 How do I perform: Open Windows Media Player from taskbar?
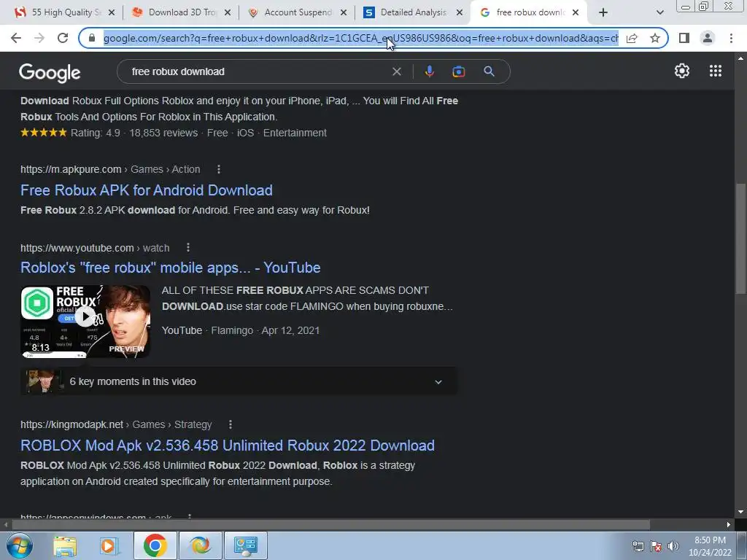point(109,545)
